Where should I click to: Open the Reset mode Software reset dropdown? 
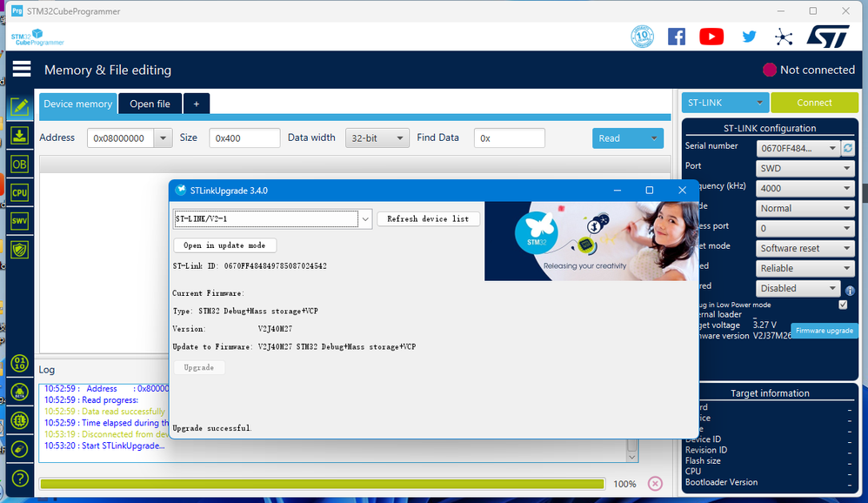805,248
